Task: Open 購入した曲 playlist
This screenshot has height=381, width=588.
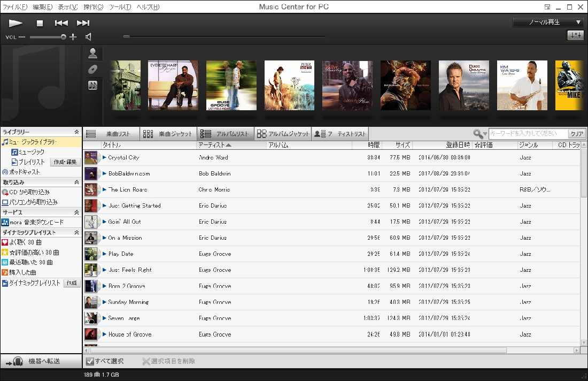Action: (19, 272)
